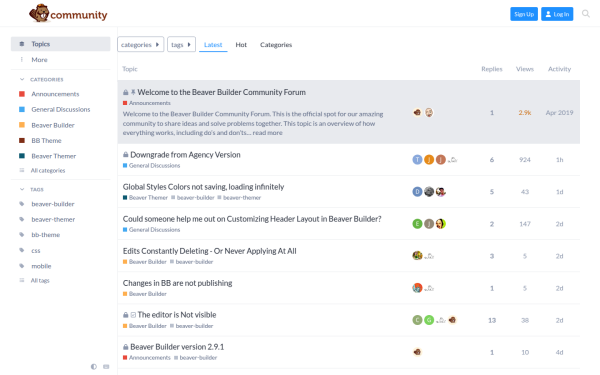This screenshot has width=600, height=375.
Task: Open Global Styles Colors not saving topic
Action: [x=203, y=187]
